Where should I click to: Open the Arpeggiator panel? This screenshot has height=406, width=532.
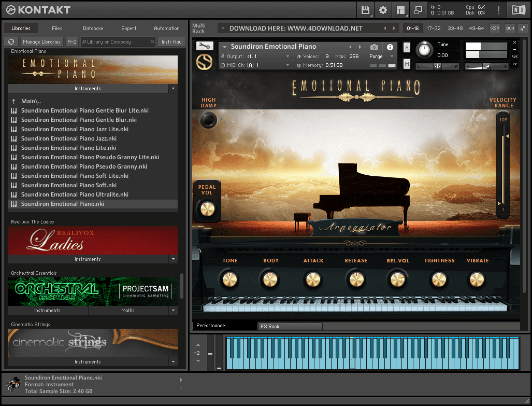point(355,227)
